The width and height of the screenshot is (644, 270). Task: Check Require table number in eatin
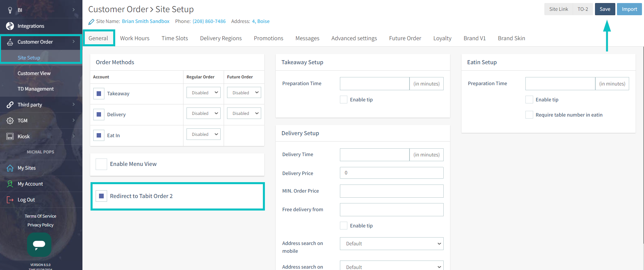[x=529, y=115]
